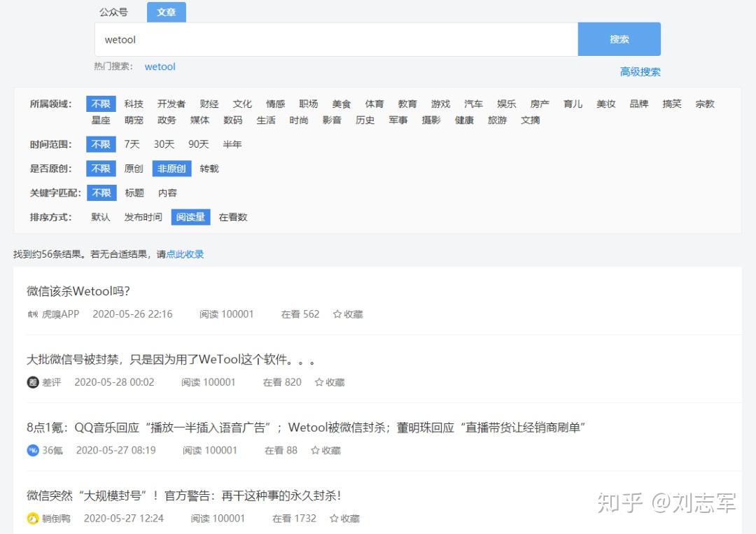Image resolution: width=756 pixels, height=534 pixels.
Task: Click star 收藏 icon for 虎嗅APP article
Action: (337, 314)
